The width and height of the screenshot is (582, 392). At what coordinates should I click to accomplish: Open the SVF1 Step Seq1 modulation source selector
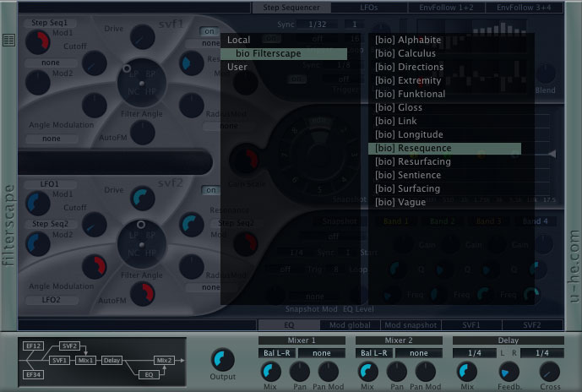[50, 23]
